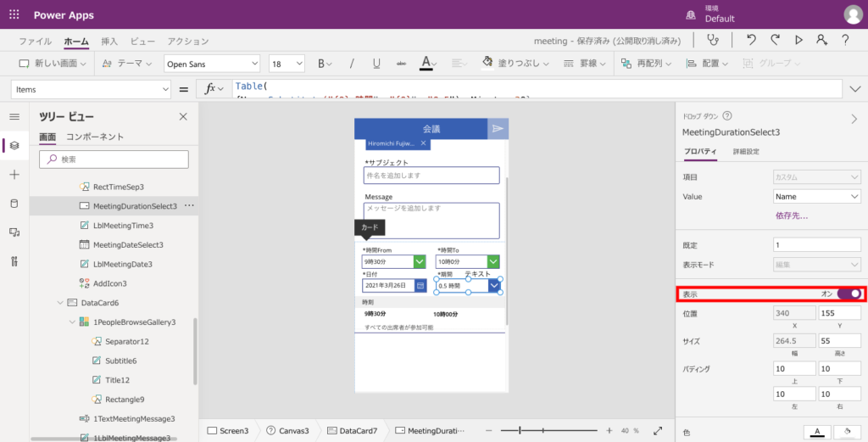Open the Help question mark

(x=845, y=40)
